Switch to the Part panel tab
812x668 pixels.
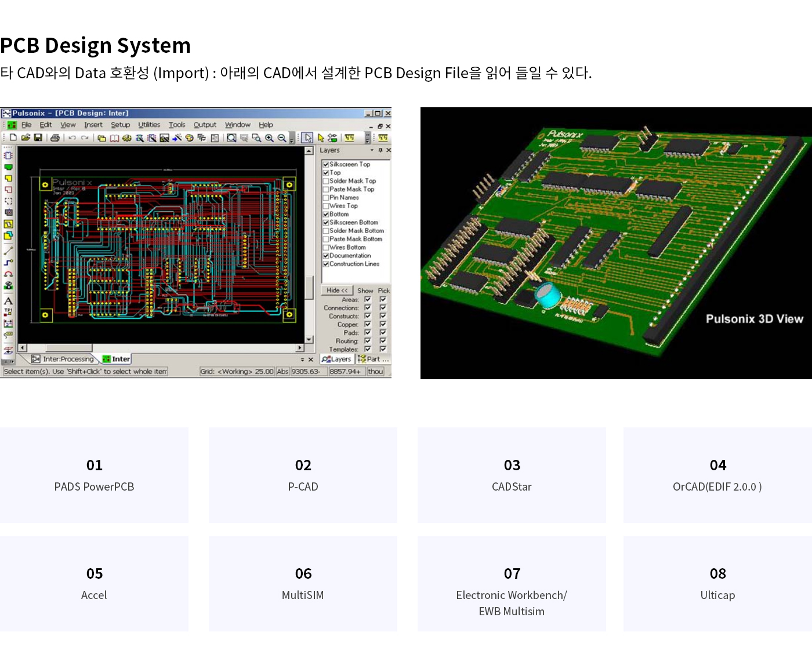374,360
